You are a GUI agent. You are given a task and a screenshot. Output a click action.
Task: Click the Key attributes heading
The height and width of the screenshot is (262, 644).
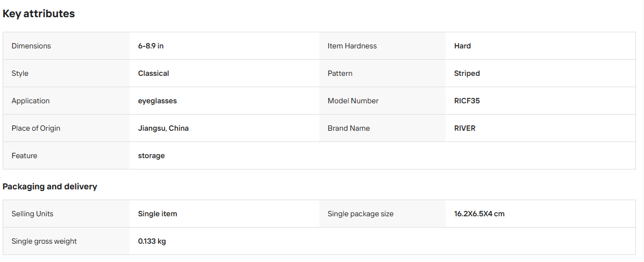coord(39,13)
